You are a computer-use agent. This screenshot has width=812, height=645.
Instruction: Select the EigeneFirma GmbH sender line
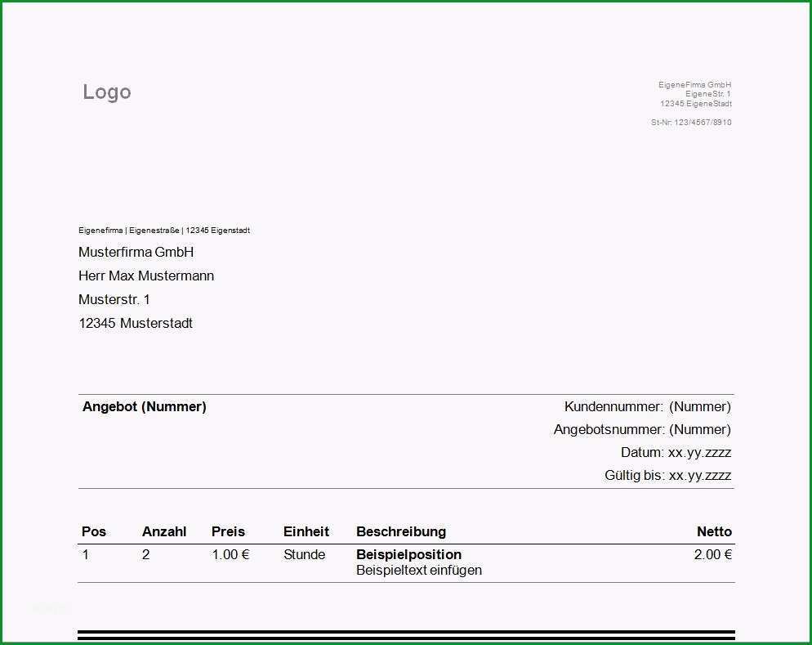(x=694, y=84)
